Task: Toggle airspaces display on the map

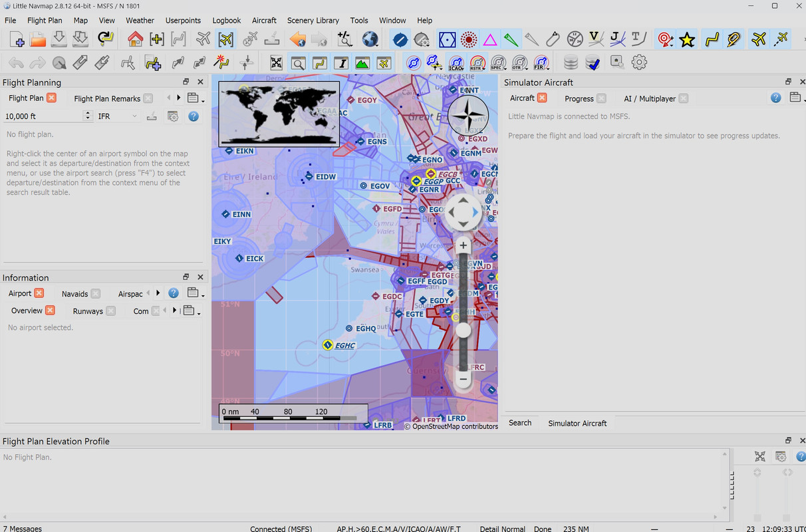Action: (x=414, y=63)
